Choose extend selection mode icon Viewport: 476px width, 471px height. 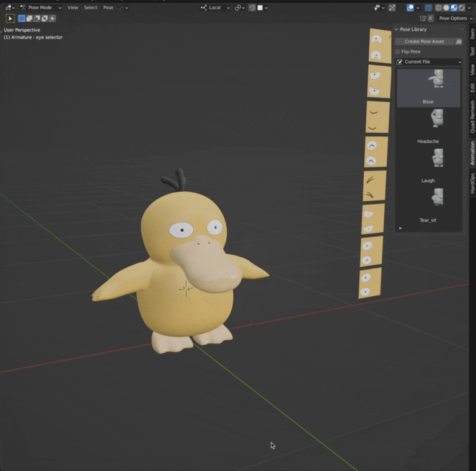(x=30, y=19)
